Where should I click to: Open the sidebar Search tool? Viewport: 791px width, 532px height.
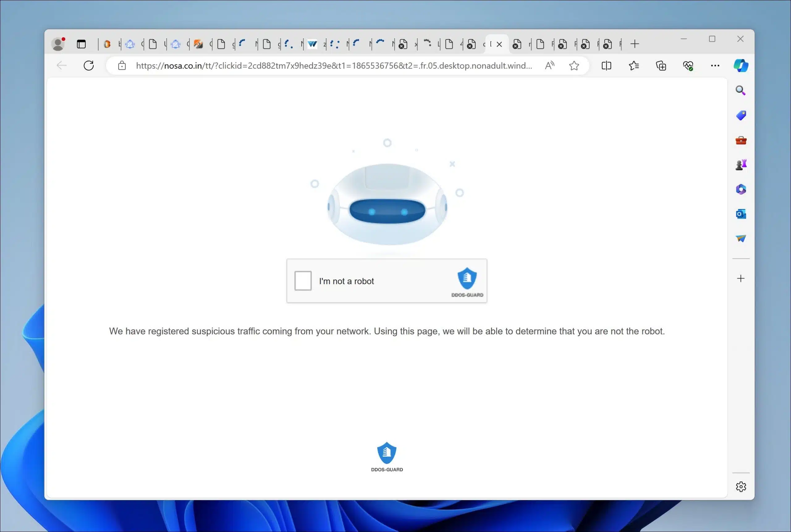(x=740, y=90)
